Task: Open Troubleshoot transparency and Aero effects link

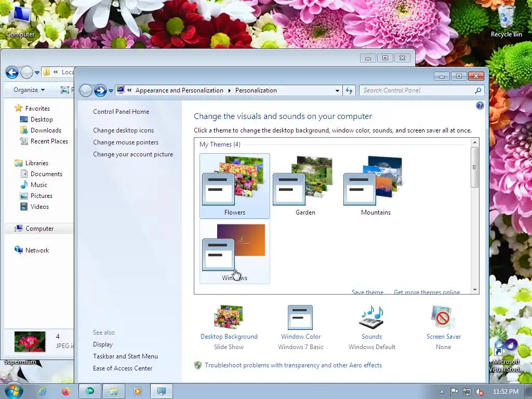Action: click(293, 365)
